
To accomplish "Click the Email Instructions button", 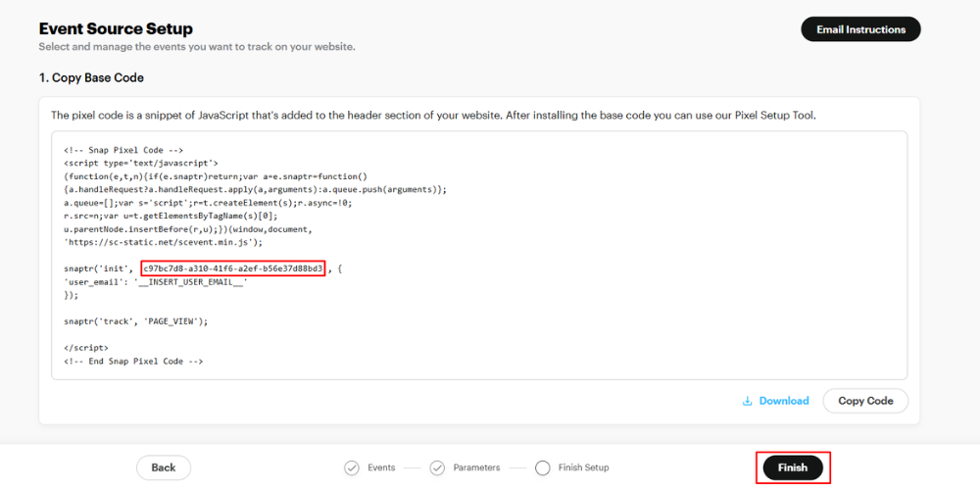I will click(x=860, y=29).
